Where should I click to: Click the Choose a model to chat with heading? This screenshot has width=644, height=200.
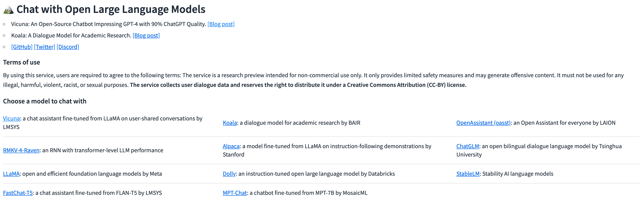pos(45,101)
